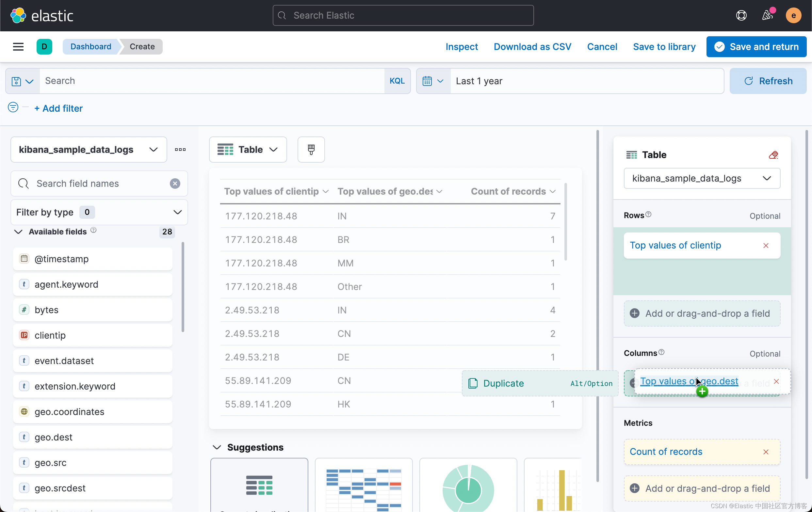The image size is (812, 512).
Task: Remove Count of records metric
Action: 766,452
